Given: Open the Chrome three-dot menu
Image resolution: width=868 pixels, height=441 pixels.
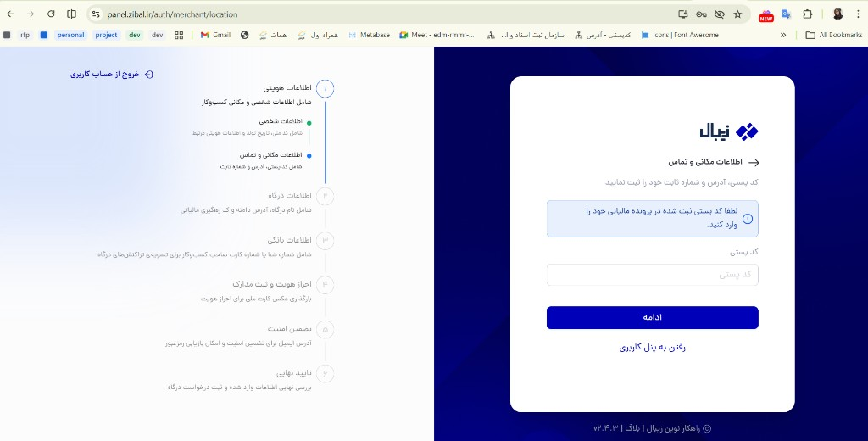Looking at the screenshot, I should click(x=858, y=14).
